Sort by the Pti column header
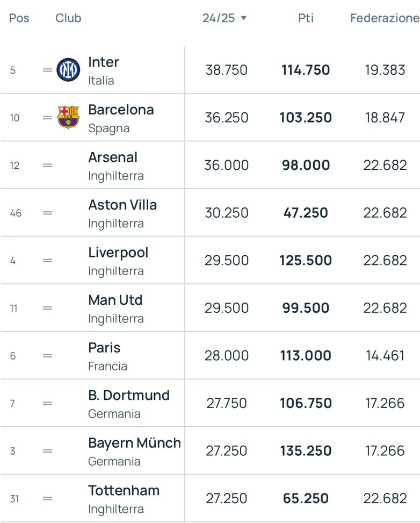The image size is (420, 523). 306,18
